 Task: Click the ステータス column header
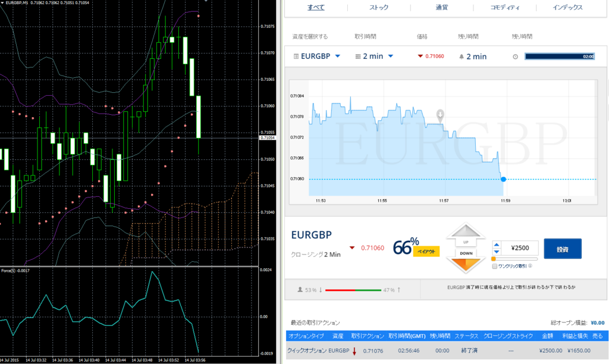(x=466, y=336)
